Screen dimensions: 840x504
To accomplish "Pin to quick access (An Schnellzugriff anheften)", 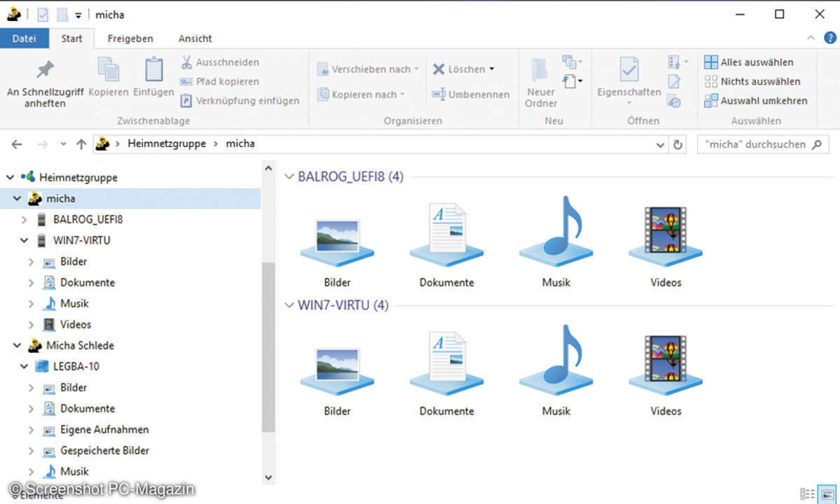I will 45,83.
